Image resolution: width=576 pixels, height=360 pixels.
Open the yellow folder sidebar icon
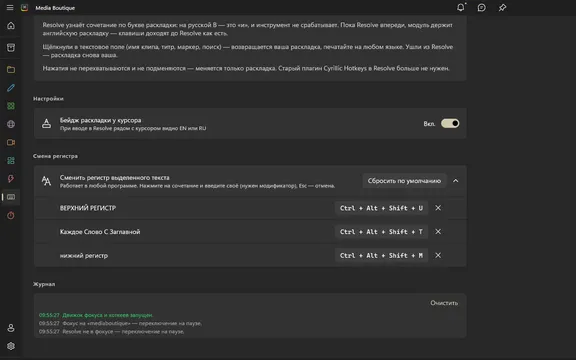(11, 69)
